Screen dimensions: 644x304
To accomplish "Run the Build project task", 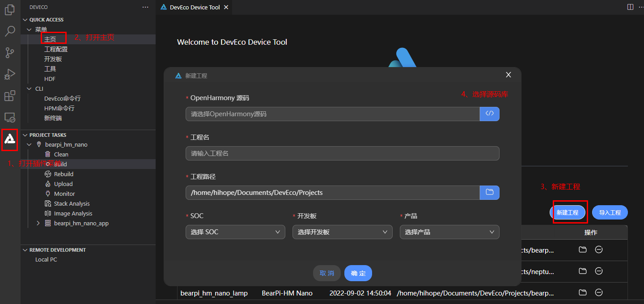I will [x=60, y=164].
